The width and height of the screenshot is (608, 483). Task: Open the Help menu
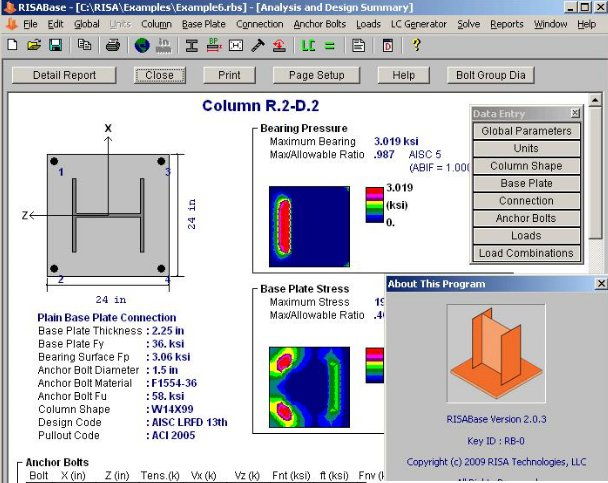pyautogui.click(x=586, y=24)
